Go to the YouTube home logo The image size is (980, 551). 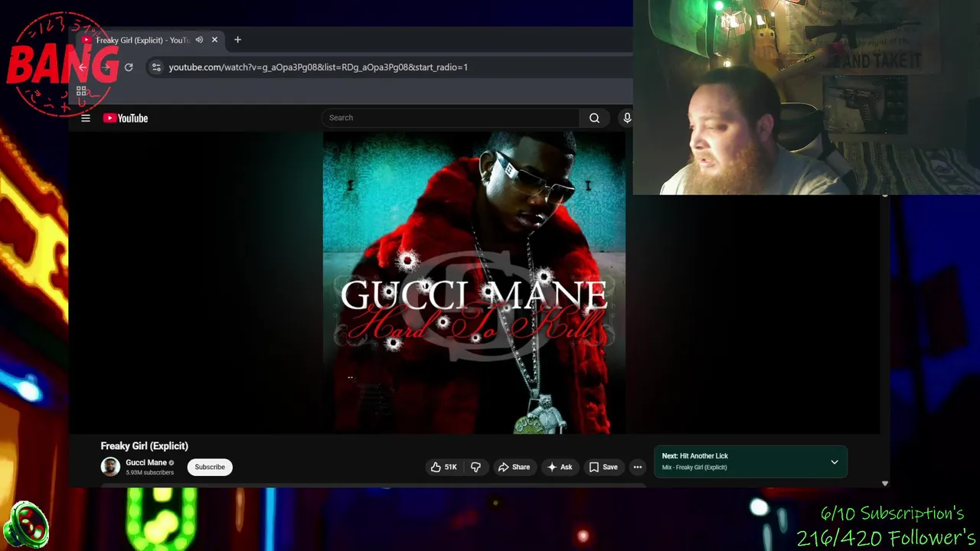tap(126, 118)
